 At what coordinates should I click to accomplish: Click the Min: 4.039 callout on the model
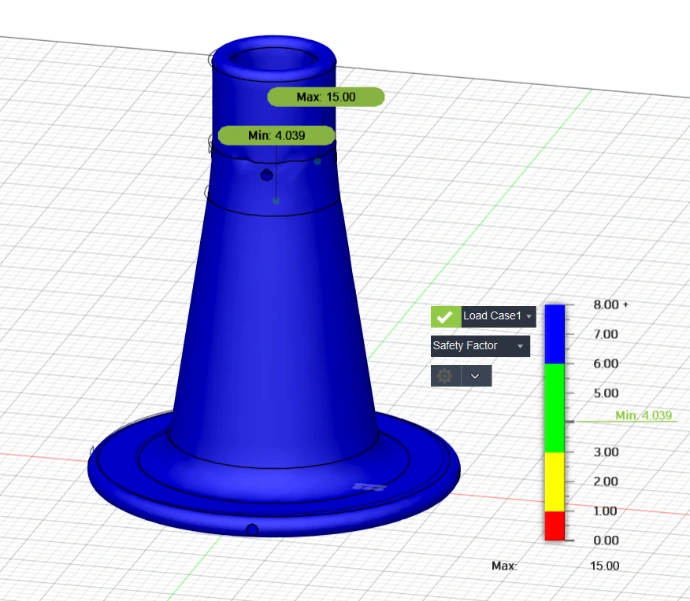276,135
